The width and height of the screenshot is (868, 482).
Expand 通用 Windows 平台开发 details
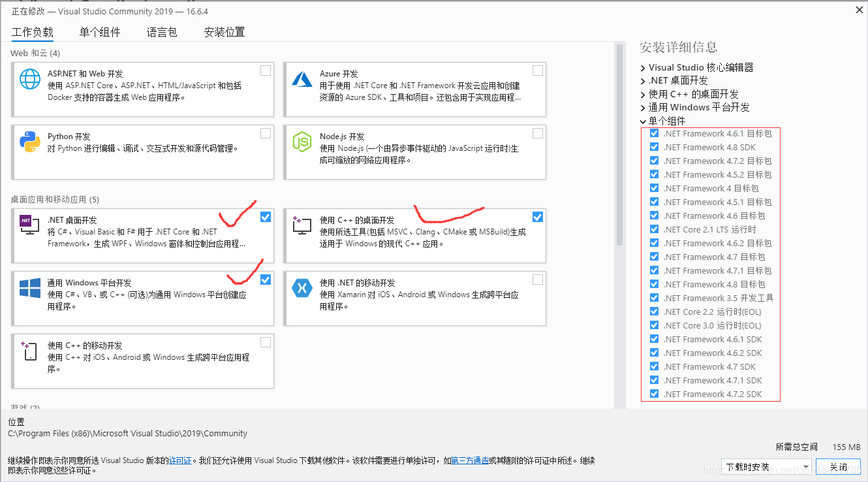[x=643, y=107]
